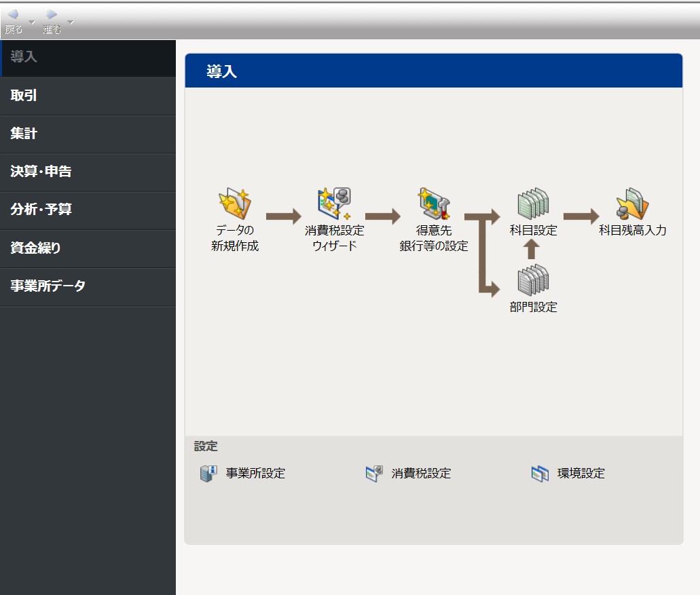
Task: Click the 部門設定 label
Action: (x=533, y=307)
